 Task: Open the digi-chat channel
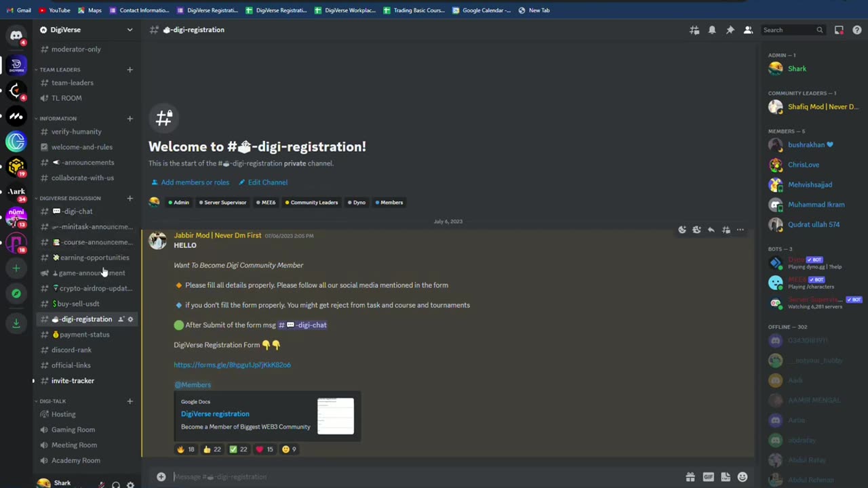(x=87, y=211)
